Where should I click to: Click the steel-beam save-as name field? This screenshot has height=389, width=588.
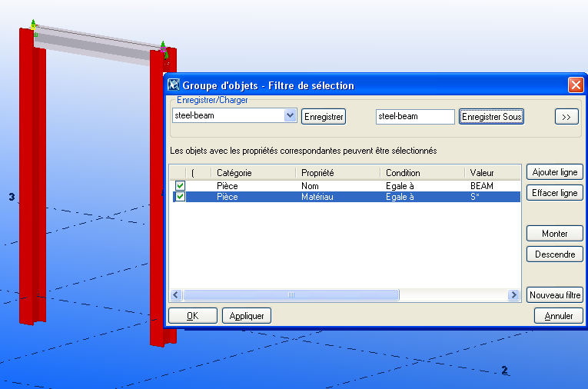pyautogui.click(x=415, y=116)
